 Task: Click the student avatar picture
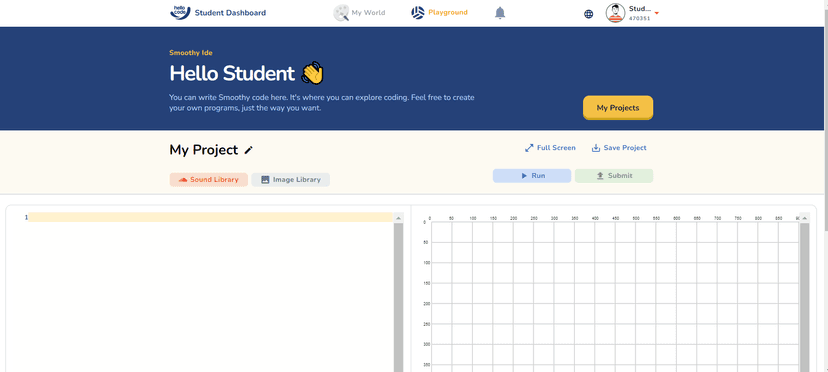click(x=615, y=13)
